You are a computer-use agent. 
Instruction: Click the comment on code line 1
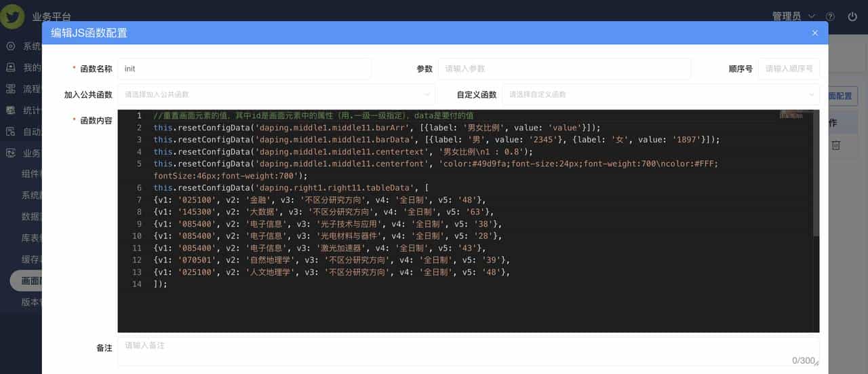point(313,116)
